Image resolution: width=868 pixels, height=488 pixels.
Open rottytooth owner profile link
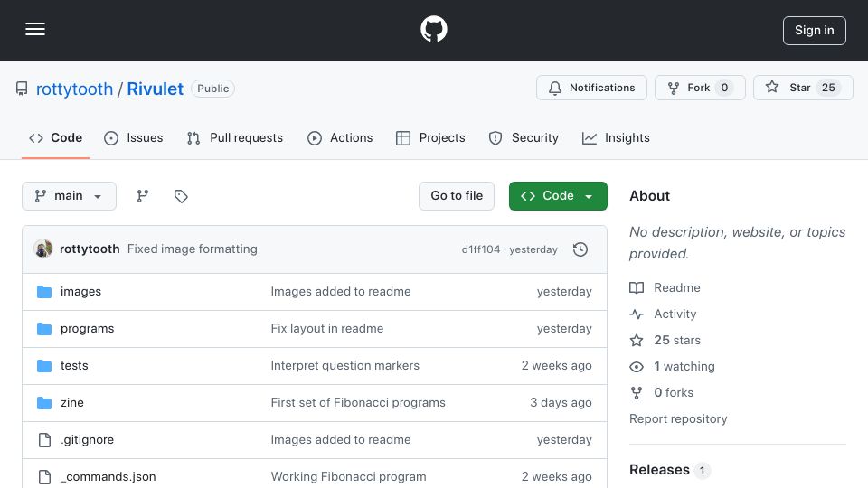tap(74, 89)
